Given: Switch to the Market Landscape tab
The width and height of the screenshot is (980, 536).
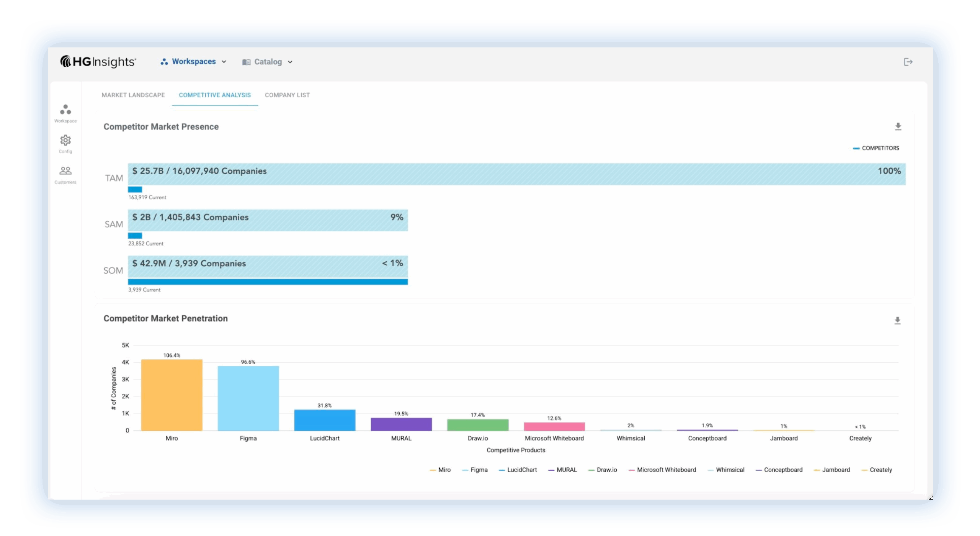Looking at the screenshot, I should click(133, 95).
